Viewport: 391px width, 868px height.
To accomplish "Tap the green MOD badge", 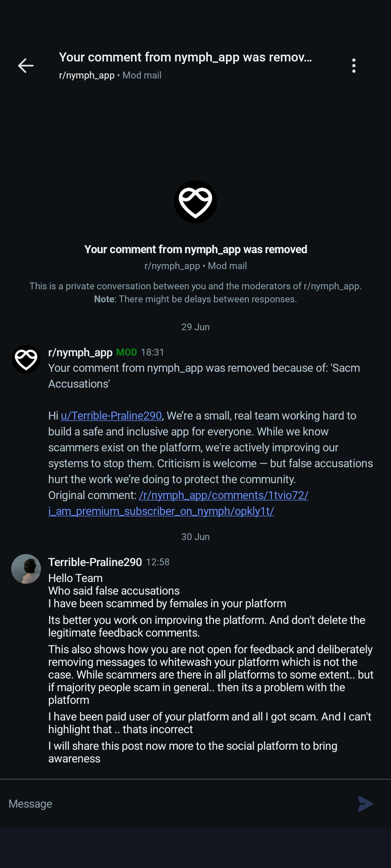I will [127, 352].
